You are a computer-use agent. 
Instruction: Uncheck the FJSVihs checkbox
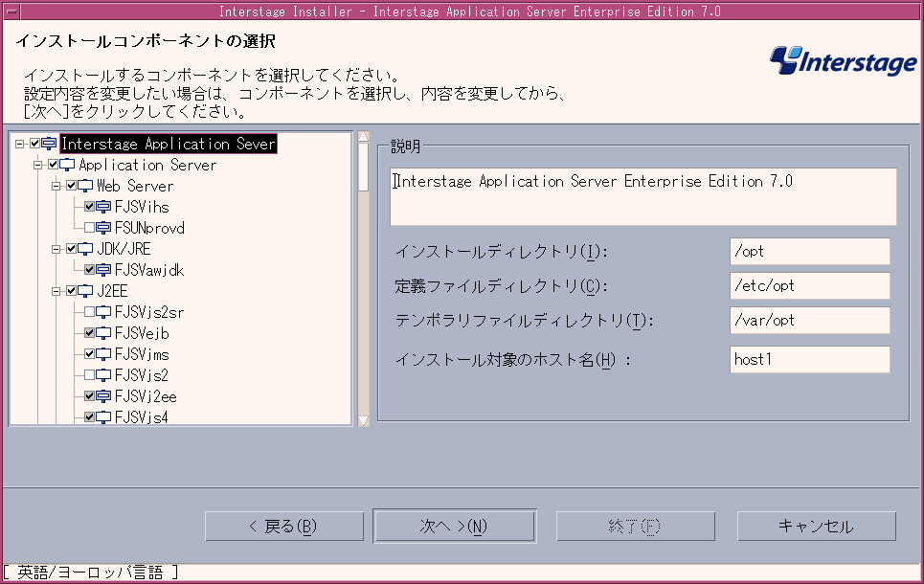[x=90, y=207]
